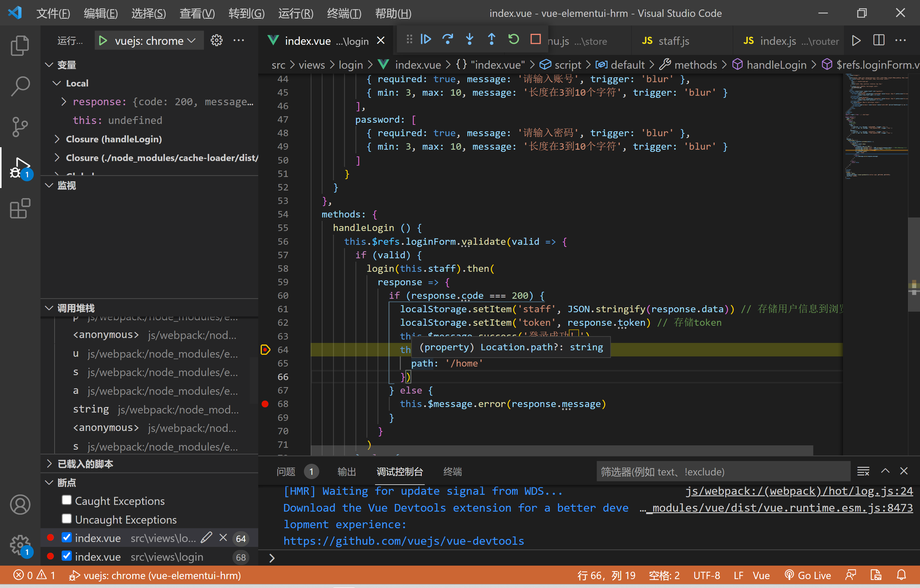The image size is (920, 588).
Task: Split the editor to the right
Action: [879, 40]
